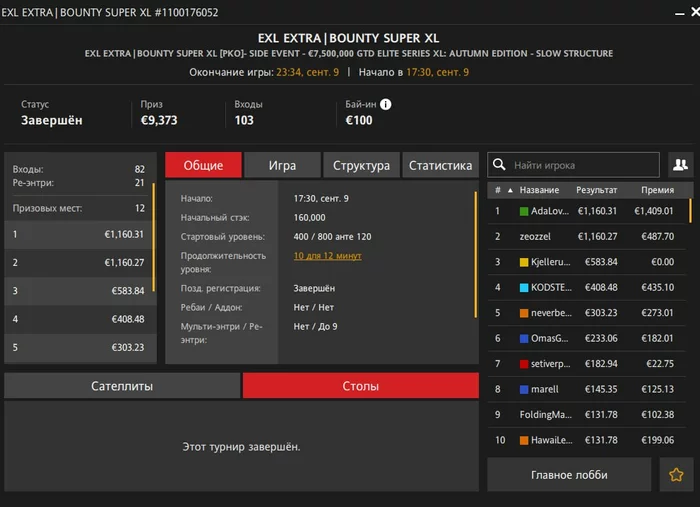Click the Главное лобби button

[569, 474]
